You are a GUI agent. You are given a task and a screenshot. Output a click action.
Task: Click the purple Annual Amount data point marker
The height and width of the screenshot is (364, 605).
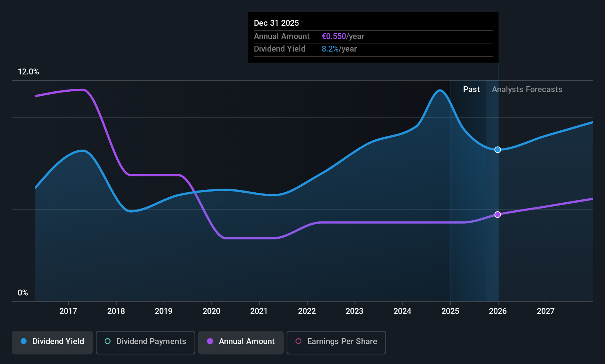click(x=498, y=214)
